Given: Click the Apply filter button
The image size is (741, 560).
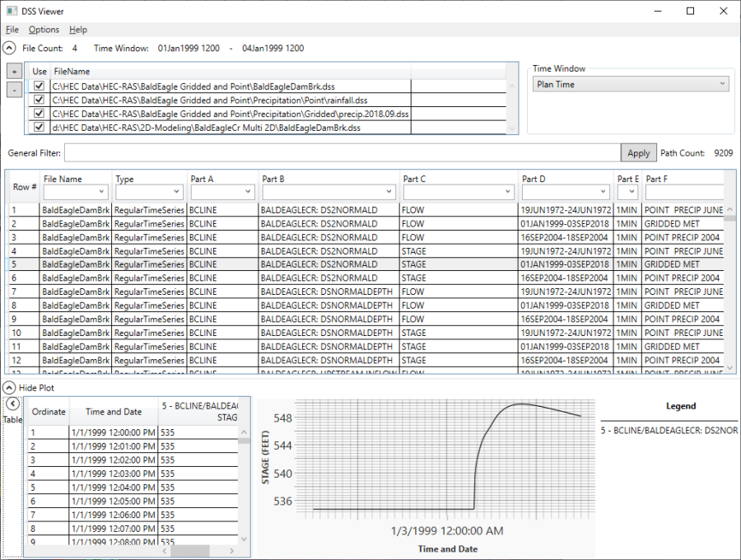Looking at the screenshot, I should click(638, 153).
